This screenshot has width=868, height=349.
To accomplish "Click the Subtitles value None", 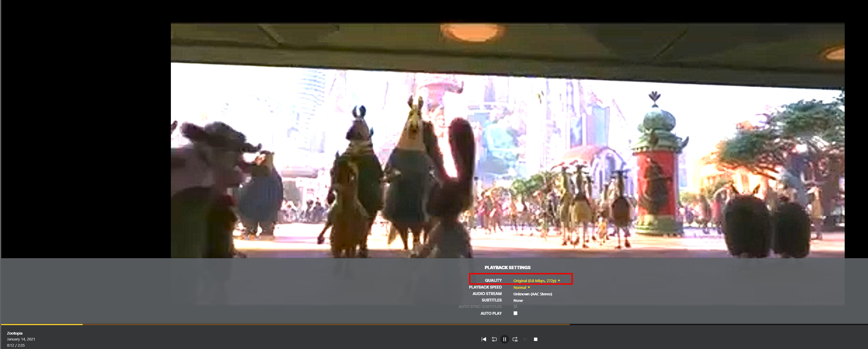I will tap(518, 300).
